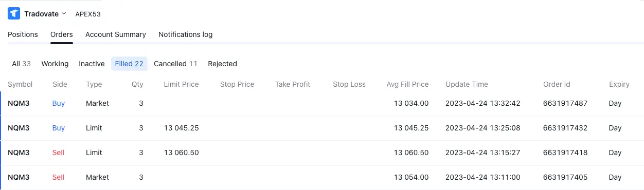The image size is (644, 190).
Task: Select the Sell Market order 6631917405
Action: pyautogui.click(x=322, y=177)
